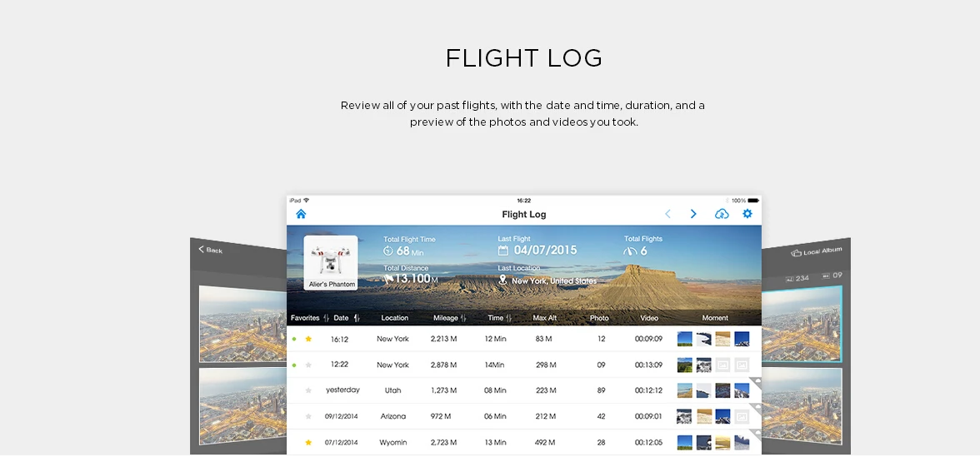Viewport: 980px width, 457px height.
Task: Open bottom city photo in left panel
Action: point(243,405)
